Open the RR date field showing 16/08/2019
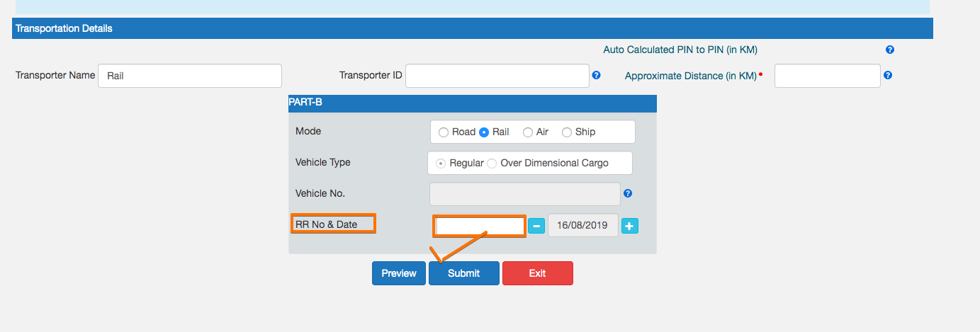 (x=582, y=226)
